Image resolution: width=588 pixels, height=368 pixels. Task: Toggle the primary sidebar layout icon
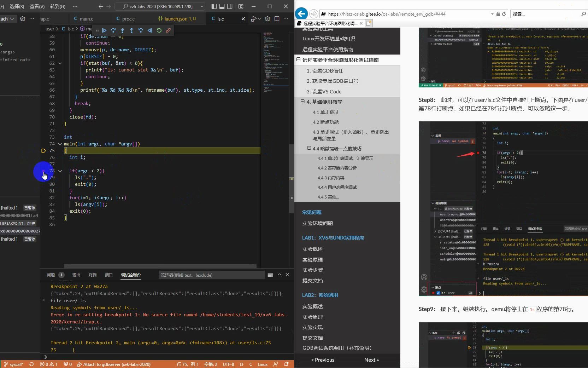coord(214,6)
